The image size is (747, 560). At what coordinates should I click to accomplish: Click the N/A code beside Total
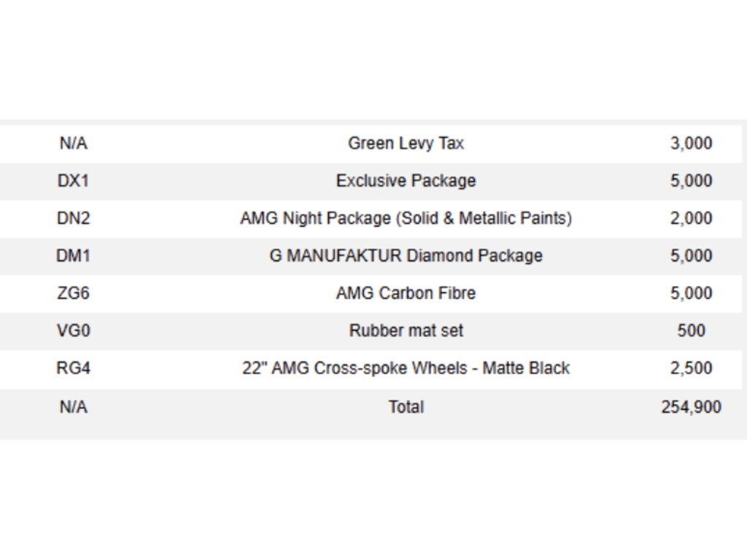tap(74, 407)
